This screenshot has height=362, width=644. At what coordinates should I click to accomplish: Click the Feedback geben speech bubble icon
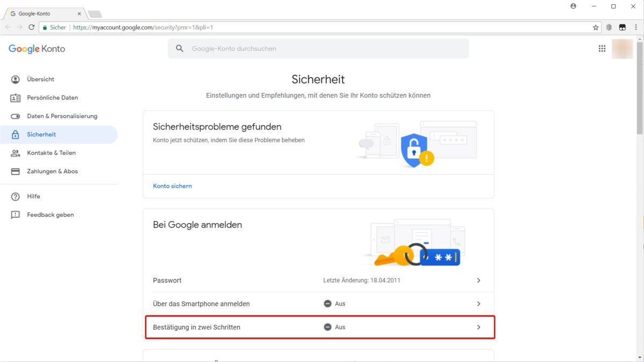[16, 215]
